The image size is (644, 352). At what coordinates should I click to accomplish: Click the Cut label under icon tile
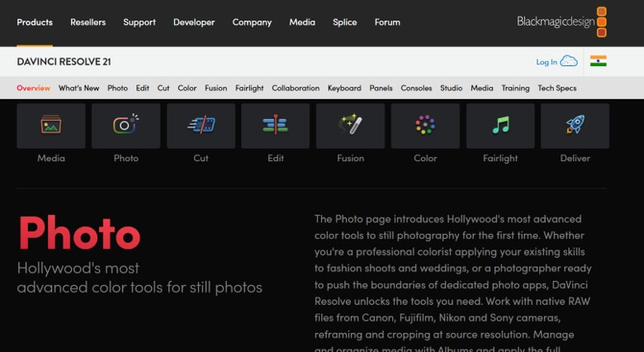tap(201, 158)
